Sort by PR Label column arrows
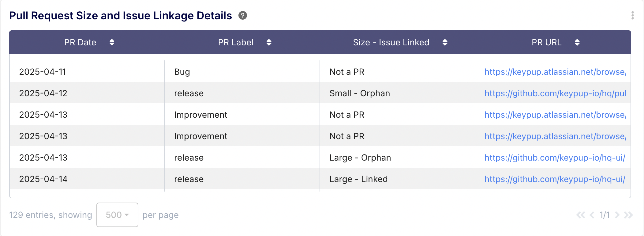Viewport: 644px width, 236px height. point(269,42)
